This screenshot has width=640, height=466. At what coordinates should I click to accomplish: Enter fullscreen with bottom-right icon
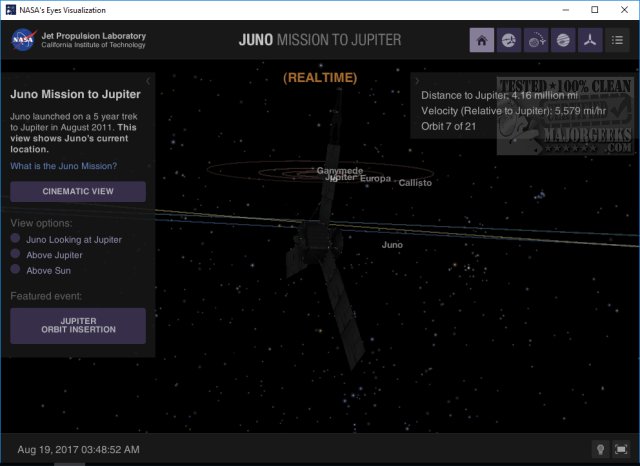pos(621,449)
